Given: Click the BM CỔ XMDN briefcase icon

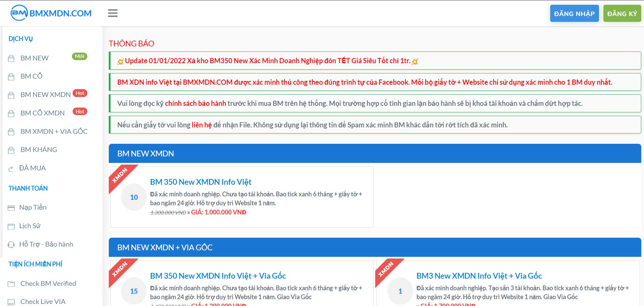Looking at the screenshot, I should click(x=11, y=113).
